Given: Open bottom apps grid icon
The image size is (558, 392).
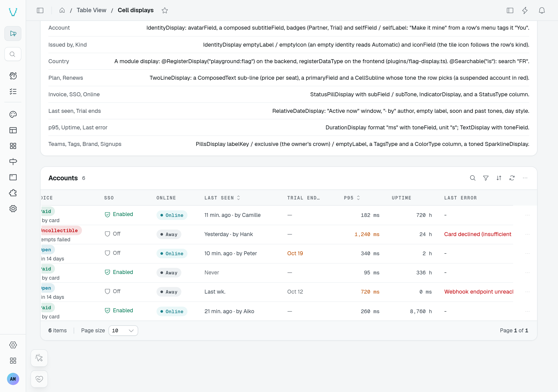Looking at the screenshot, I should click(x=13, y=361).
